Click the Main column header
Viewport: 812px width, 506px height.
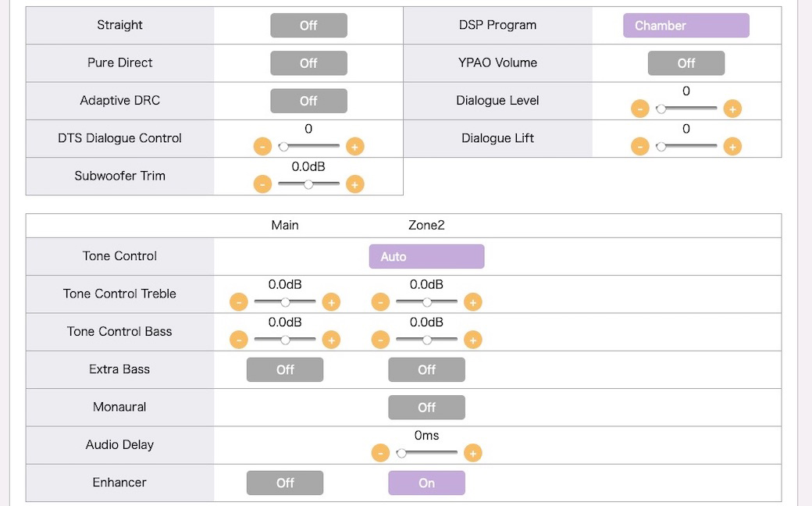tap(285, 226)
